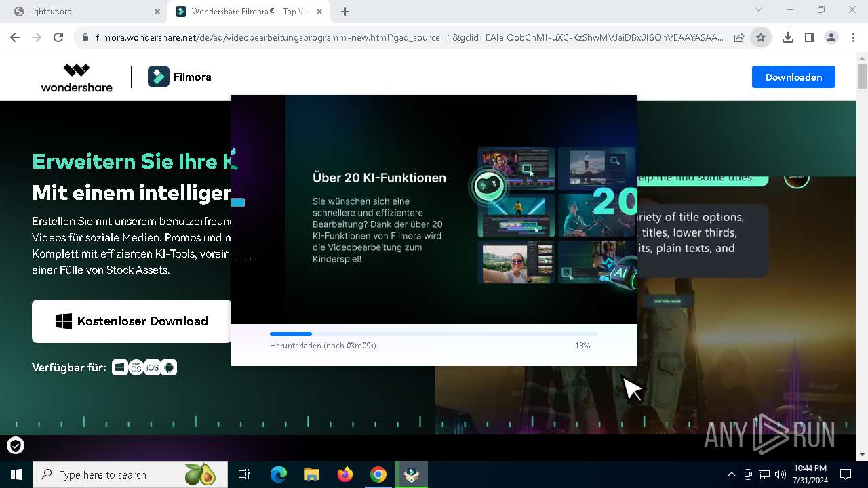Open the browser side panel

[809, 37]
